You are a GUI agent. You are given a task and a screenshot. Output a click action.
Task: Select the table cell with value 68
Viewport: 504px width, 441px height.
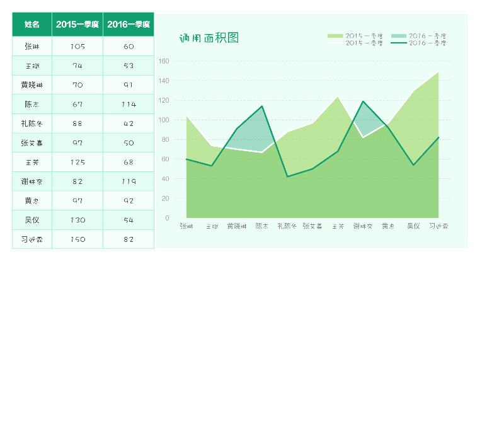click(129, 162)
